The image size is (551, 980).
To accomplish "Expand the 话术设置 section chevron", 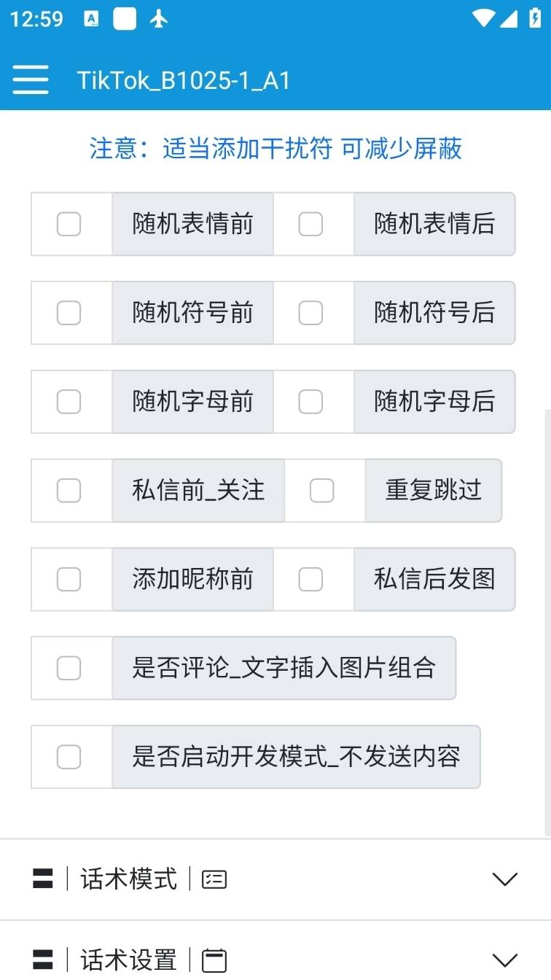I will click(x=505, y=960).
